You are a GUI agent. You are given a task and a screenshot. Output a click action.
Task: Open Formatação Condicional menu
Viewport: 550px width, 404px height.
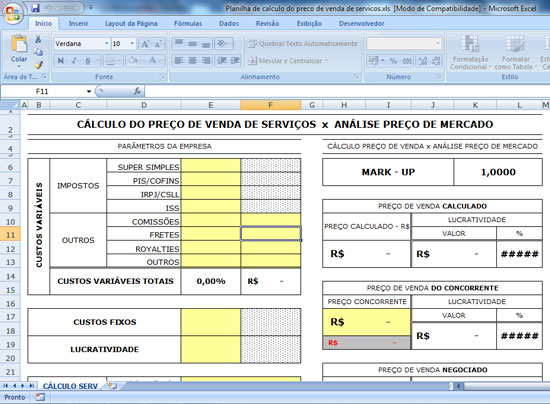pos(470,53)
